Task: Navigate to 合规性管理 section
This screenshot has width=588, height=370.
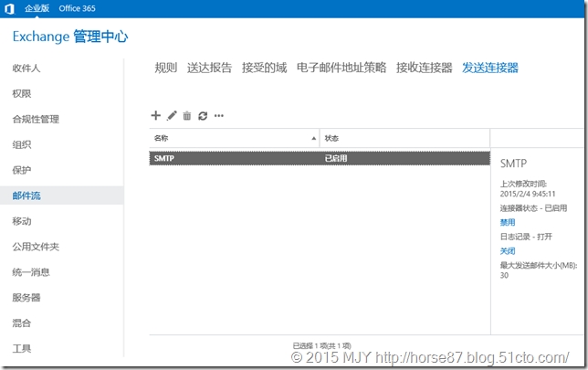Action: 36,119
